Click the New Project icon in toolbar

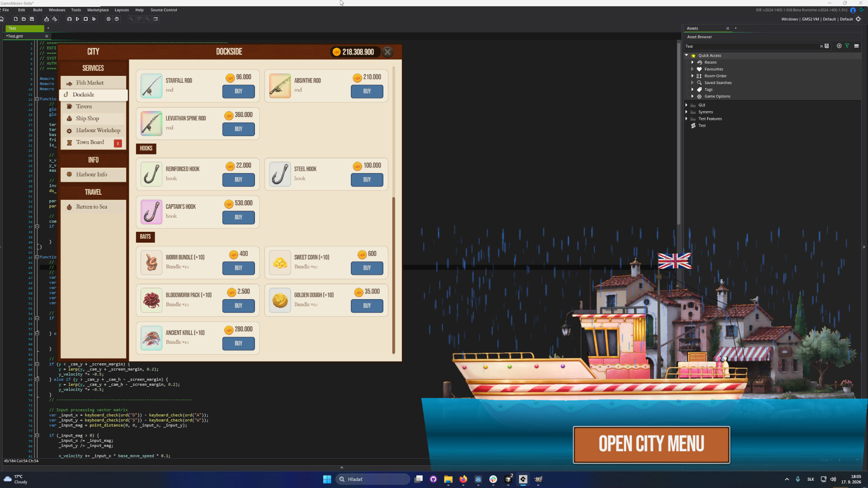point(16,19)
